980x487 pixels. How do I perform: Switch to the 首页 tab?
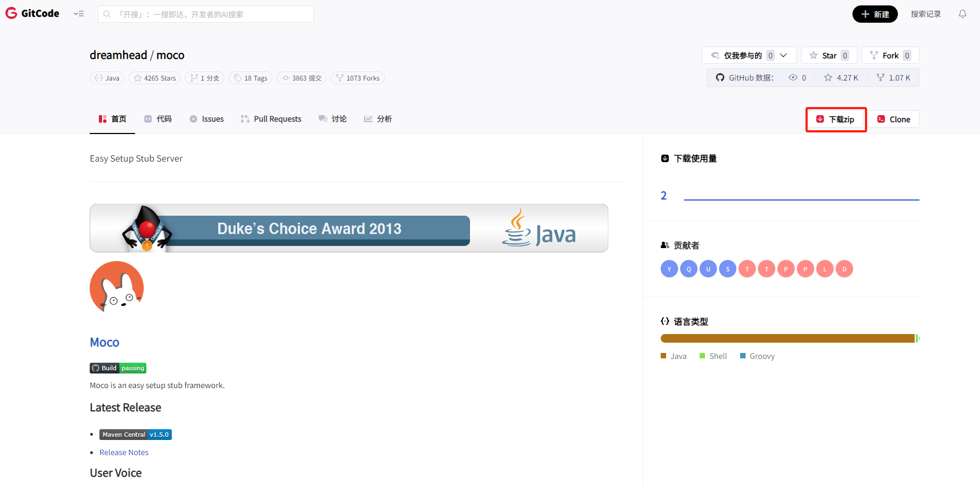click(112, 119)
